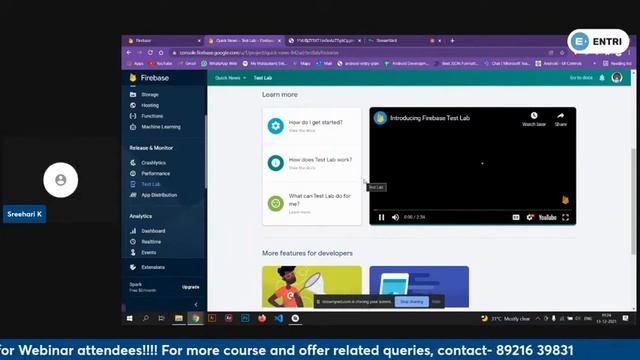The width and height of the screenshot is (640, 360).
Task: Open the YouTube bookmark
Action: (160, 64)
